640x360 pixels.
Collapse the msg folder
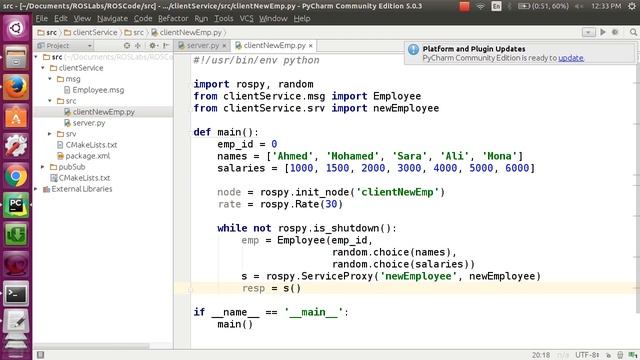coord(50,79)
